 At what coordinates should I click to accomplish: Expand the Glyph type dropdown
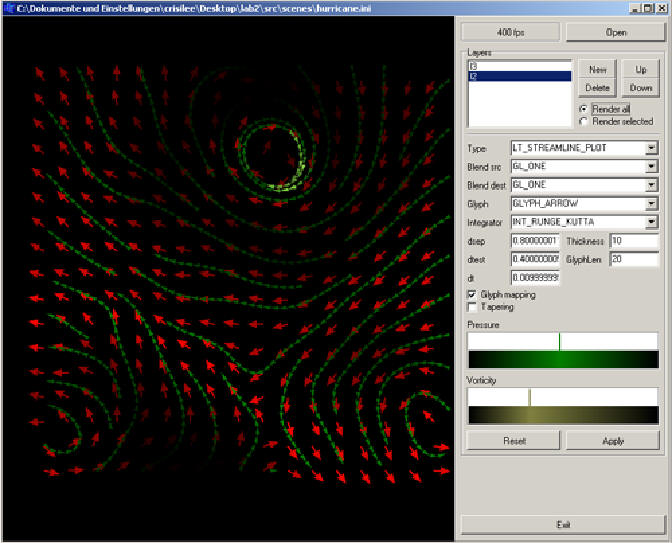[x=651, y=204]
